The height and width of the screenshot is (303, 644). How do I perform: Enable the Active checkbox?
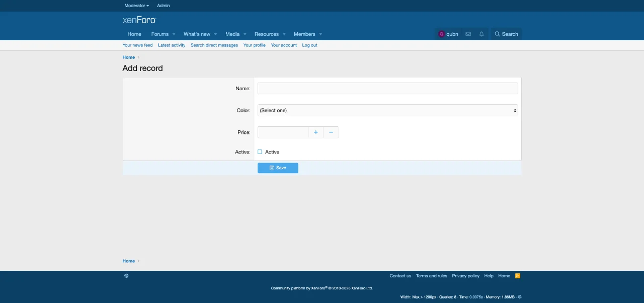260,152
